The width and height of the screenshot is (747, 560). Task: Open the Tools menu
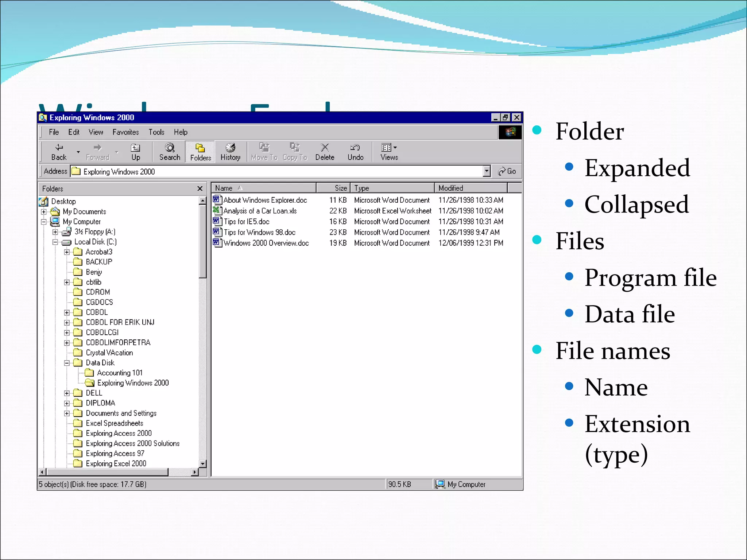point(156,132)
